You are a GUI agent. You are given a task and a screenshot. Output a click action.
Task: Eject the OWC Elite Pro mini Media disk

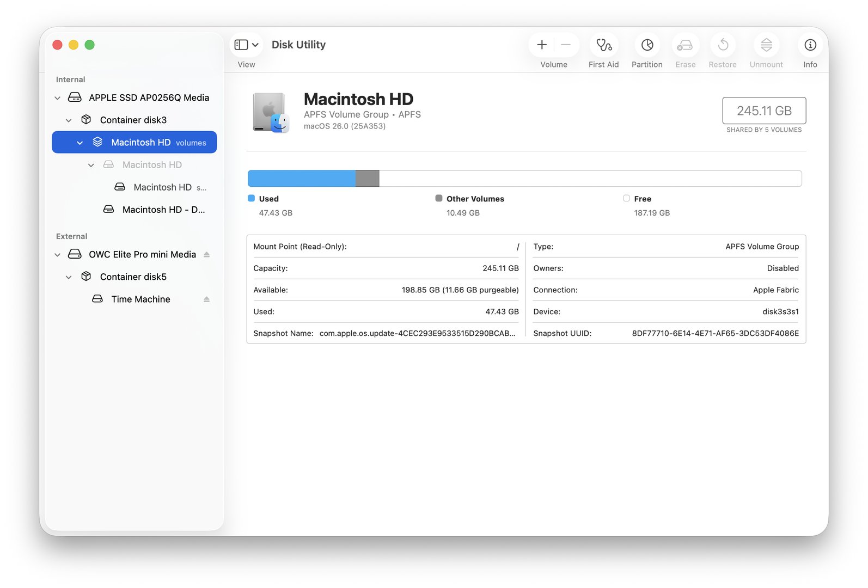point(207,255)
